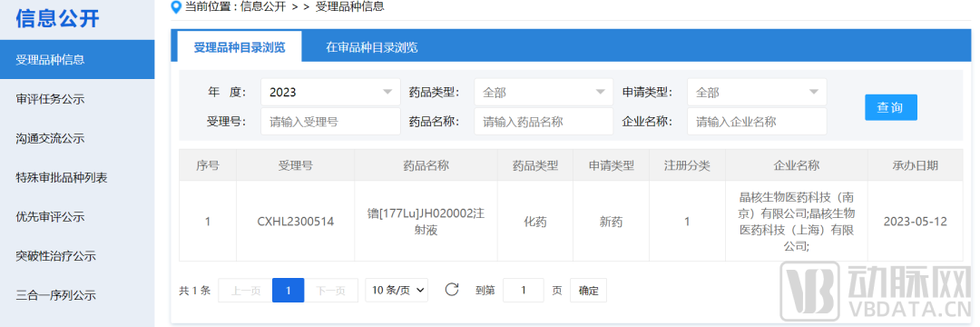Select the 受理品种目录浏览 tab

click(240, 47)
